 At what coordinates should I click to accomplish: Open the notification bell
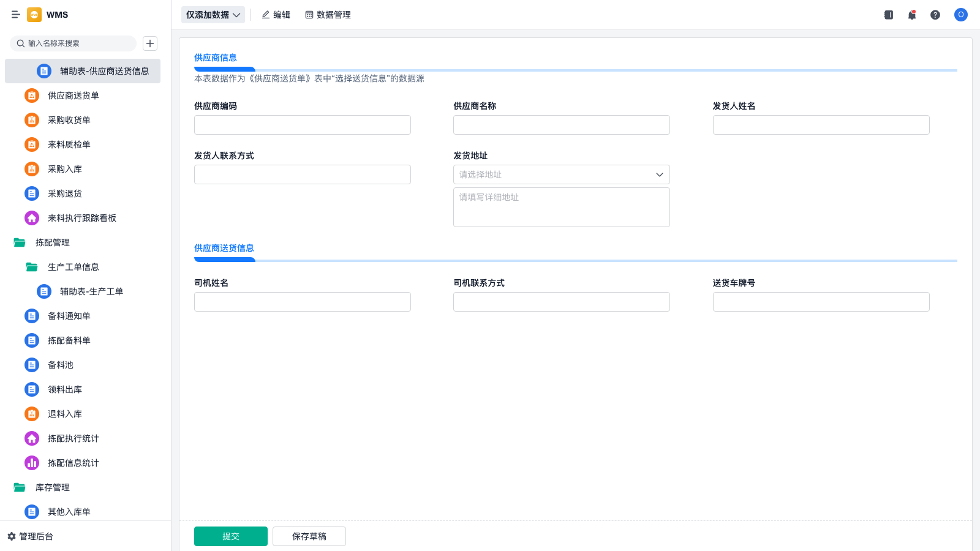tap(912, 15)
